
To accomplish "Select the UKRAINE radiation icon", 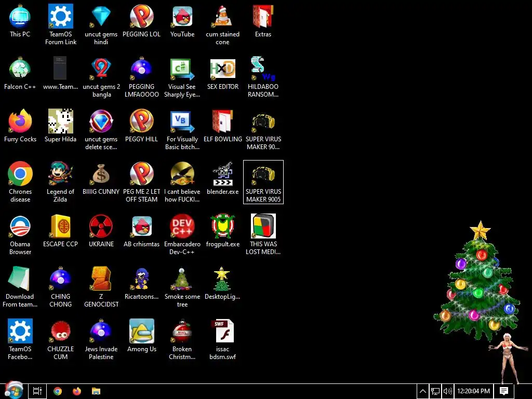I will coord(101,231).
